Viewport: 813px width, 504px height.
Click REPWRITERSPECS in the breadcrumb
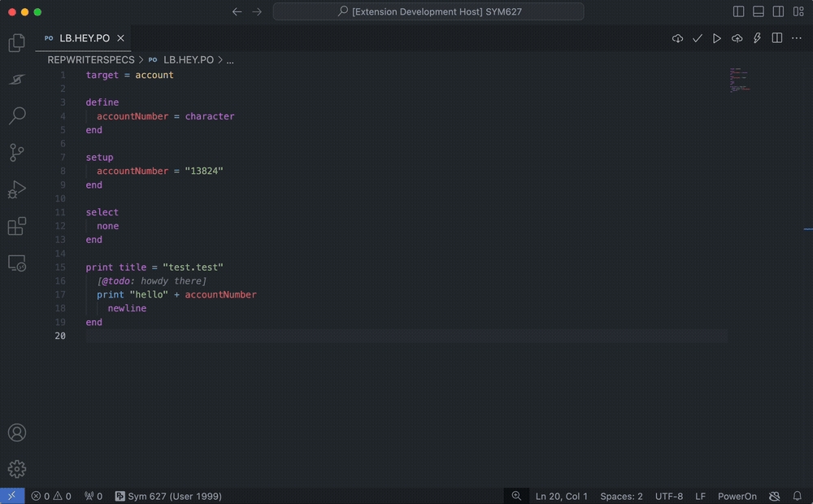coord(91,60)
